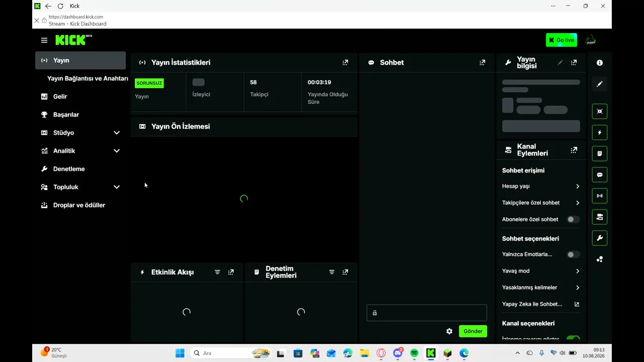Open the weather widget 20°C Güneşli

click(54, 353)
